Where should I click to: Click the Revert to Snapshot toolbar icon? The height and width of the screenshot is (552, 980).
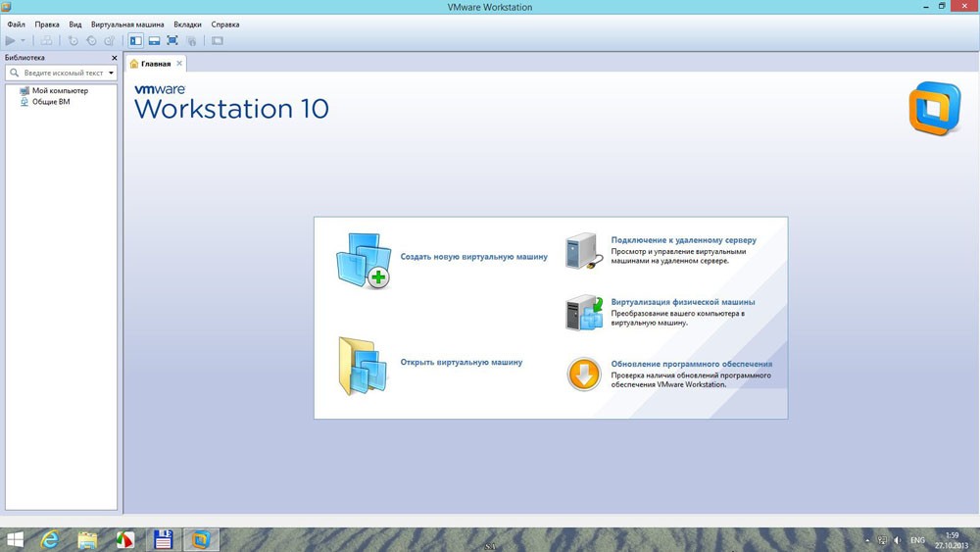(91, 40)
